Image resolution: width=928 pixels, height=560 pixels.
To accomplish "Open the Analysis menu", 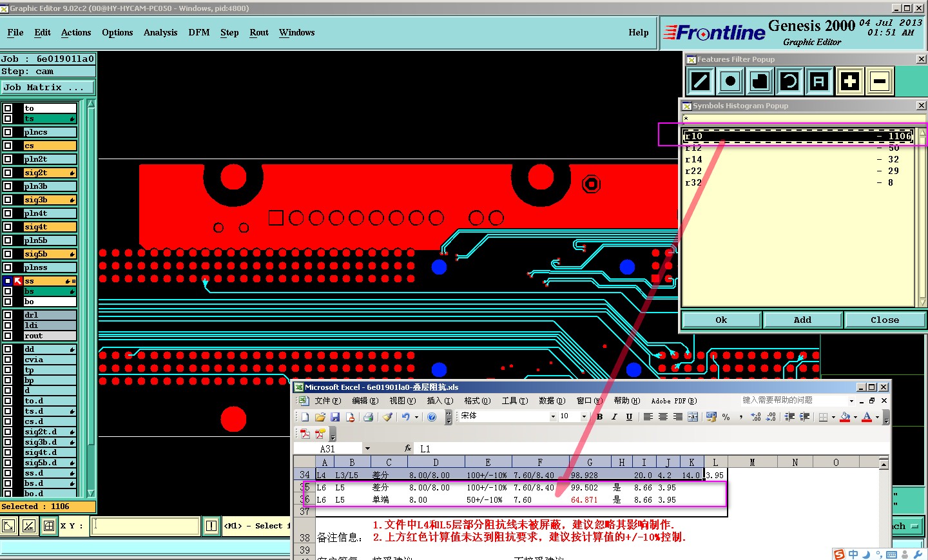I will click(160, 32).
